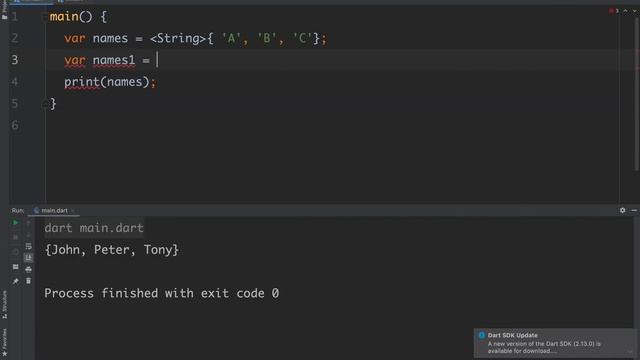Click line number 6 in the gutter
The width and height of the screenshot is (640, 360).
pos(15,125)
